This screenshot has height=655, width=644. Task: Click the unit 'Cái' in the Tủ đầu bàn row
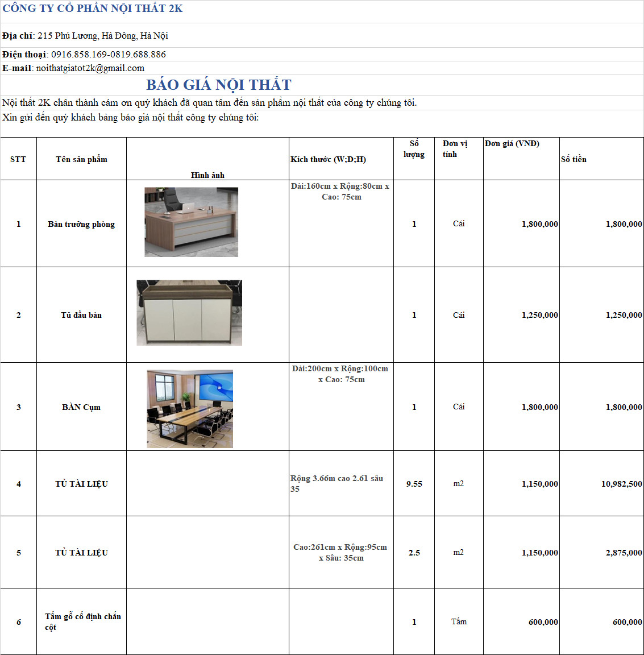pos(459,315)
